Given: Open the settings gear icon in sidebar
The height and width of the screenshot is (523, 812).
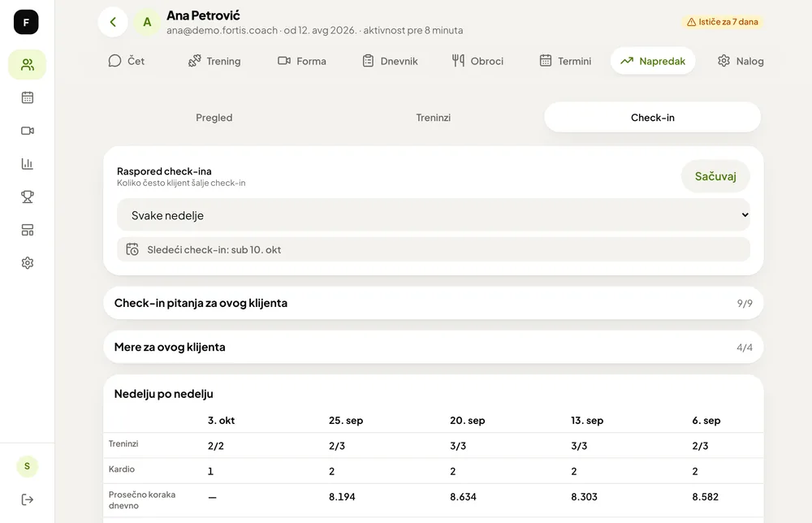Looking at the screenshot, I should [x=27, y=263].
